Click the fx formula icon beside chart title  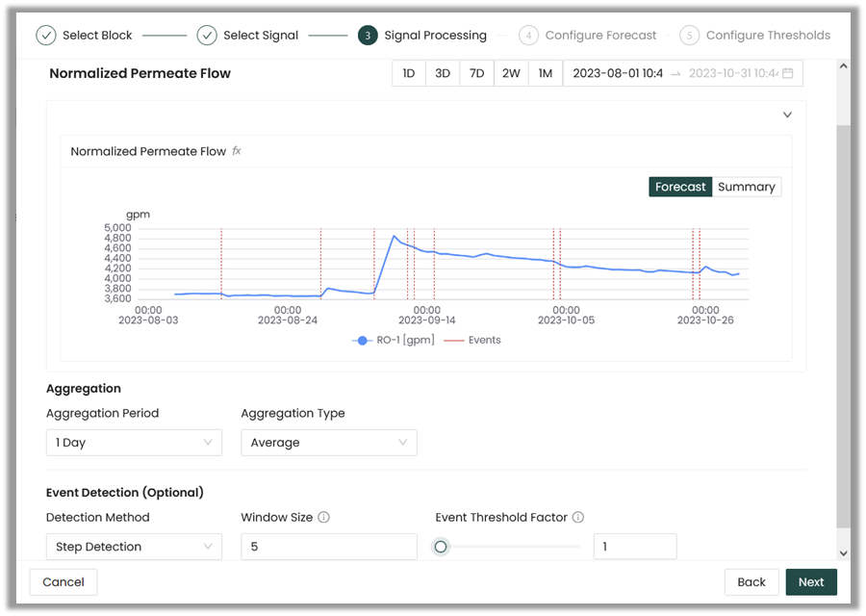click(x=237, y=151)
